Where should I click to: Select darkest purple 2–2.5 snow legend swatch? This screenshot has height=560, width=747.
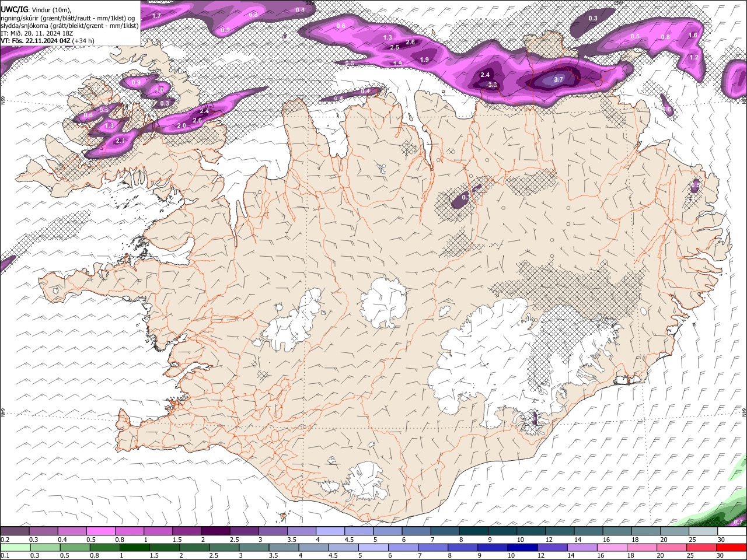215,531
